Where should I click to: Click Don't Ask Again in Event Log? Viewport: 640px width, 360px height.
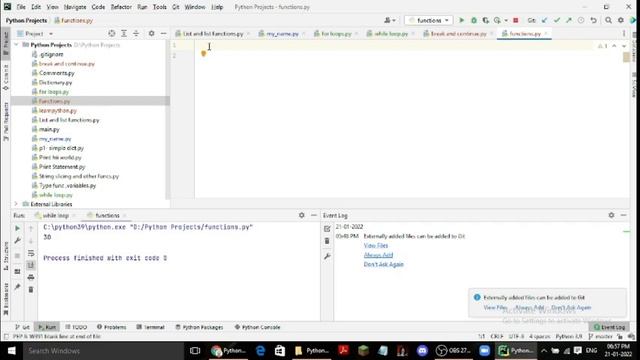(383, 264)
